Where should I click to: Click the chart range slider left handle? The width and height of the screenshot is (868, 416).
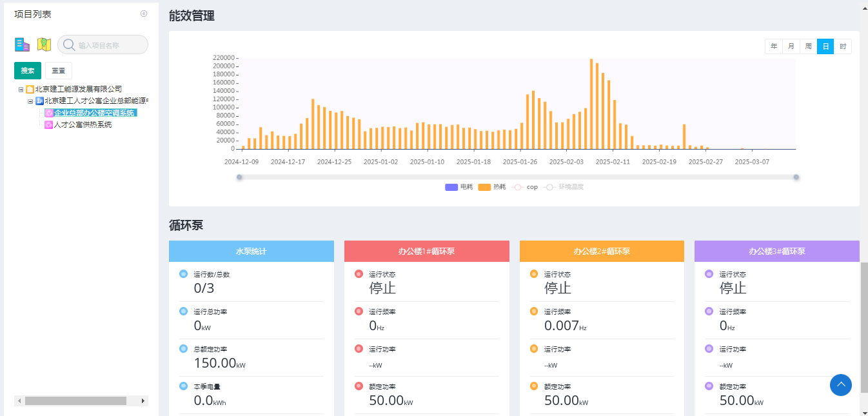[239, 177]
